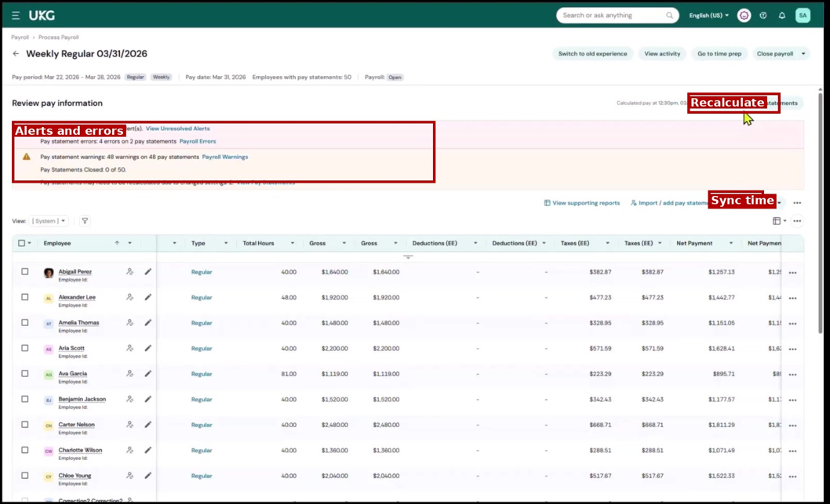Click the purple assistant icon in header
This screenshot has height=504, width=830.
point(744,16)
